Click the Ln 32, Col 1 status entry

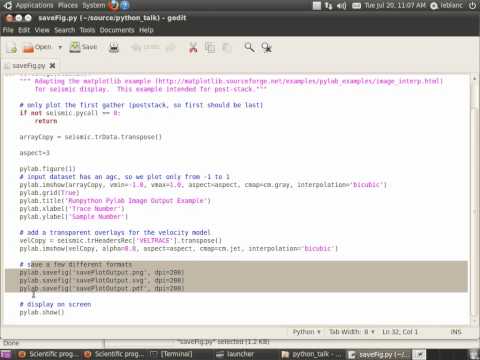coord(400,332)
